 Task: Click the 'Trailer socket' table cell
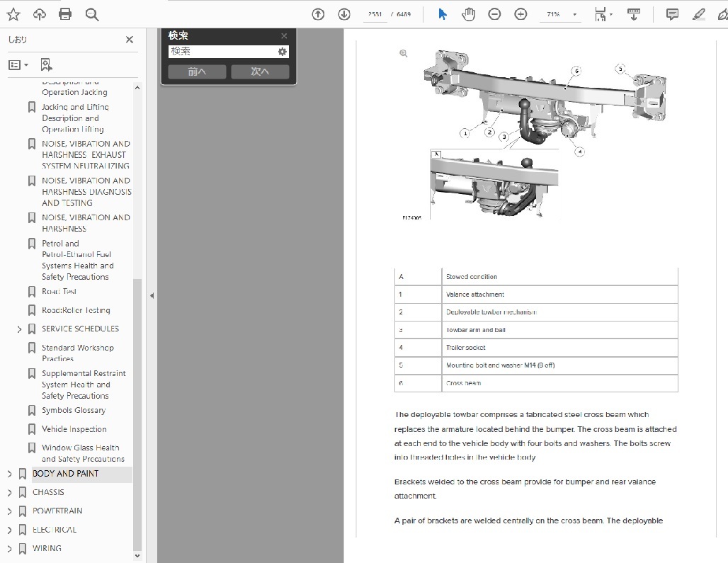pos(559,348)
